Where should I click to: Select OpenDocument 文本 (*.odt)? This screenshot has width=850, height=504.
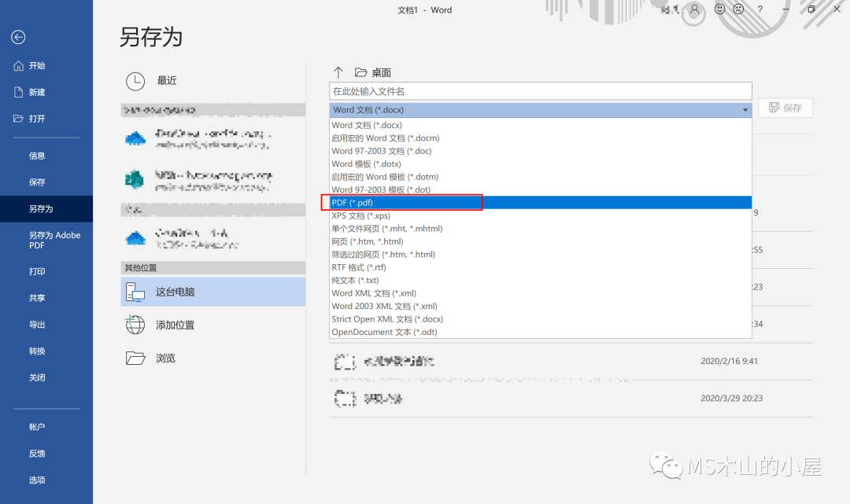(x=541, y=333)
